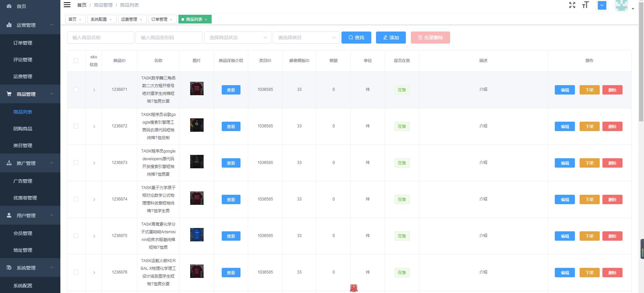Focus the 输入商品条形码 input field

[x=169, y=38]
